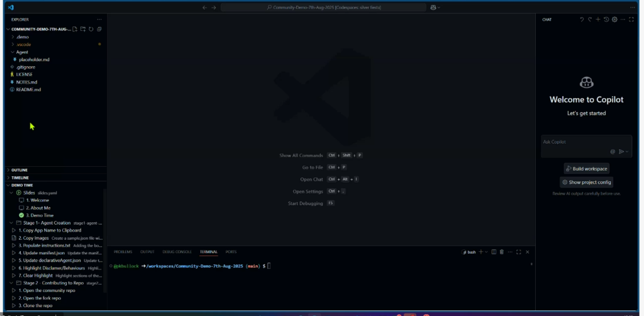Click the Copilot icon in title bar
The image size is (644, 316).
click(x=433, y=8)
